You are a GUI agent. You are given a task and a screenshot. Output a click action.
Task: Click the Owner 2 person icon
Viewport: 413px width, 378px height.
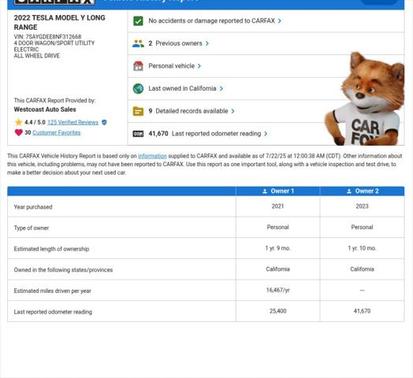point(349,191)
